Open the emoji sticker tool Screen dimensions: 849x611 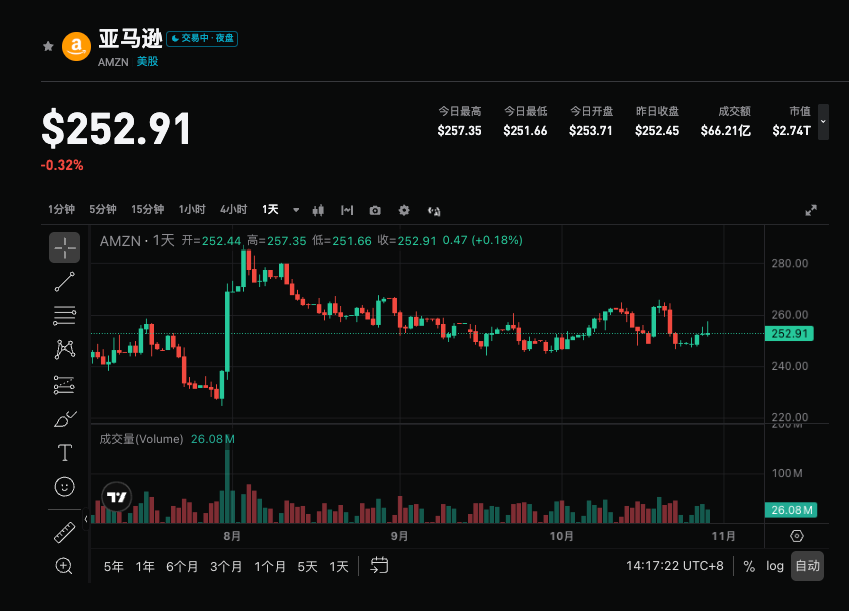tap(64, 486)
